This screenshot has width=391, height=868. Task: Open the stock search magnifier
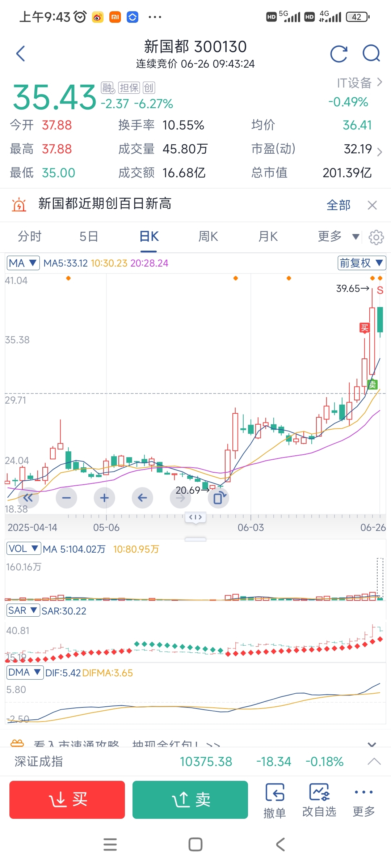[x=371, y=54]
